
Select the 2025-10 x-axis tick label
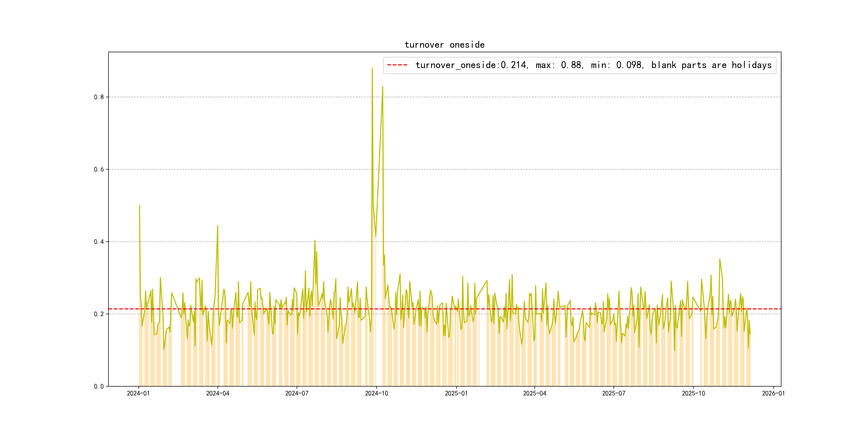[693, 393]
